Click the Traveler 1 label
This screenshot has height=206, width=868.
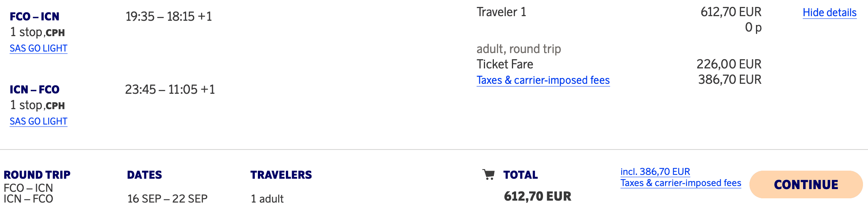point(501,12)
